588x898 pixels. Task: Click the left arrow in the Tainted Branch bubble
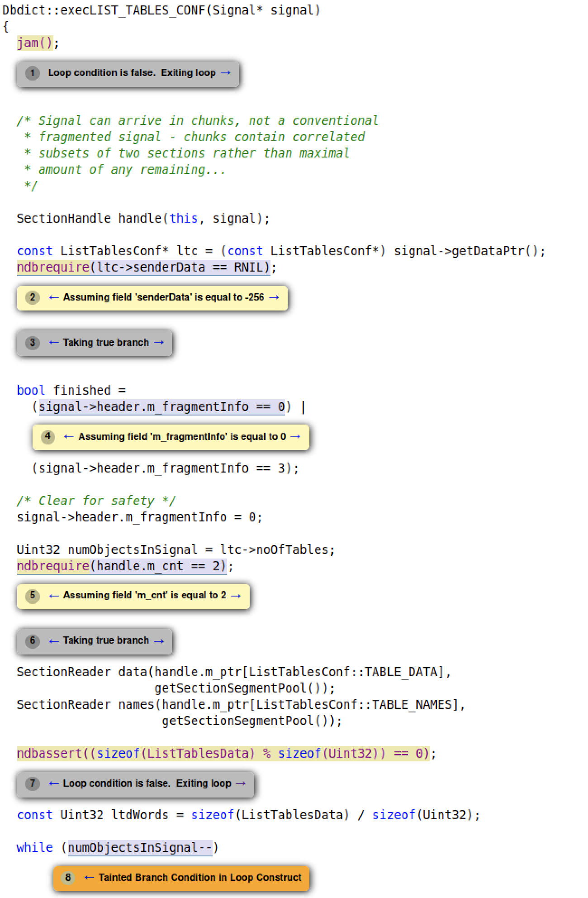pyautogui.click(x=89, y=878)
